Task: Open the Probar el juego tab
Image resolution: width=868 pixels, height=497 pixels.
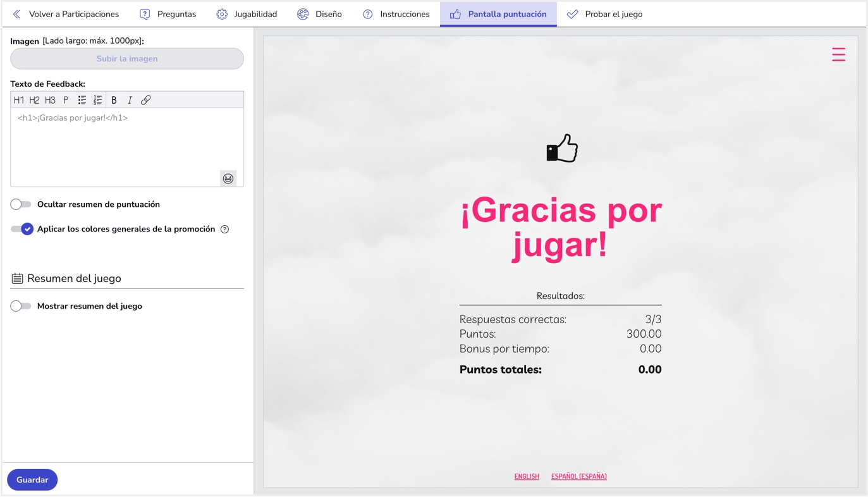Action: [605, 14]
